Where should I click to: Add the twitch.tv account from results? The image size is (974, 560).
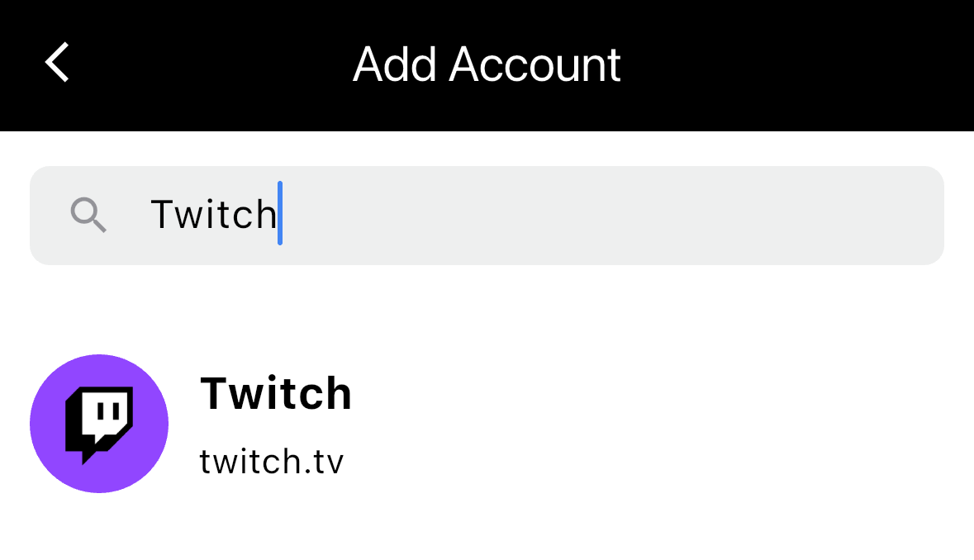tap(273, 425)
